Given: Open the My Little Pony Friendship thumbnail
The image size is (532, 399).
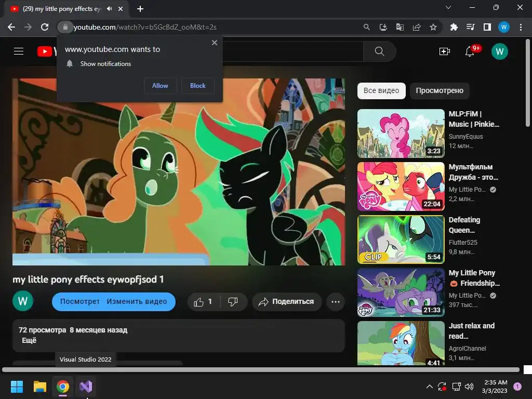Looking at the screenshot, I should [401, 292].
